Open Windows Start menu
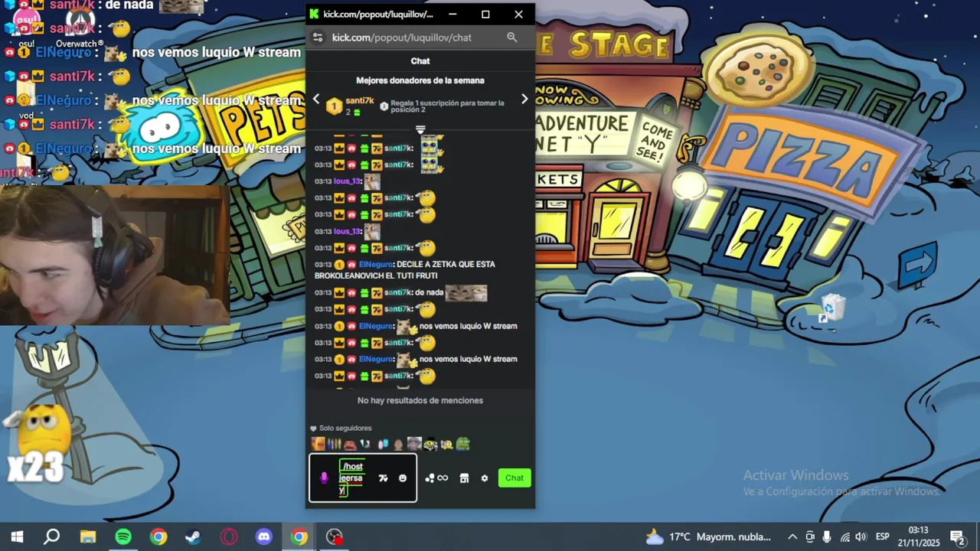Viewport: 980px width, 551px height. pos(17,537)
